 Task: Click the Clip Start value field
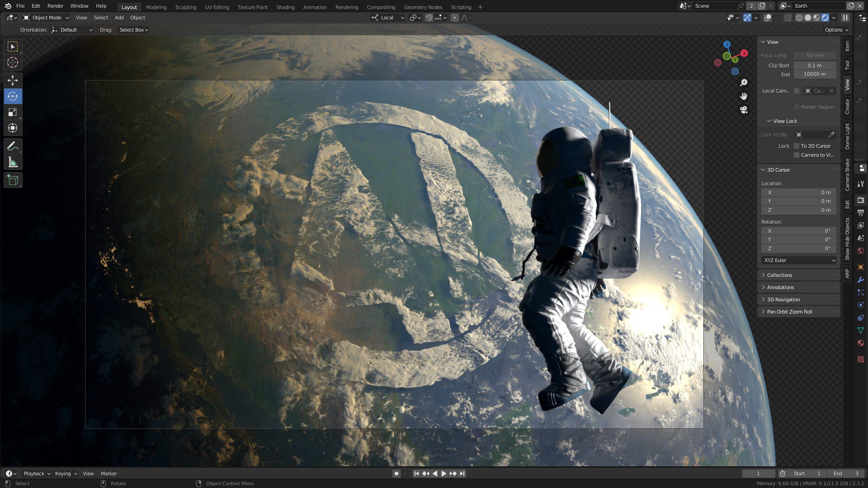click(x=815, y=66)
